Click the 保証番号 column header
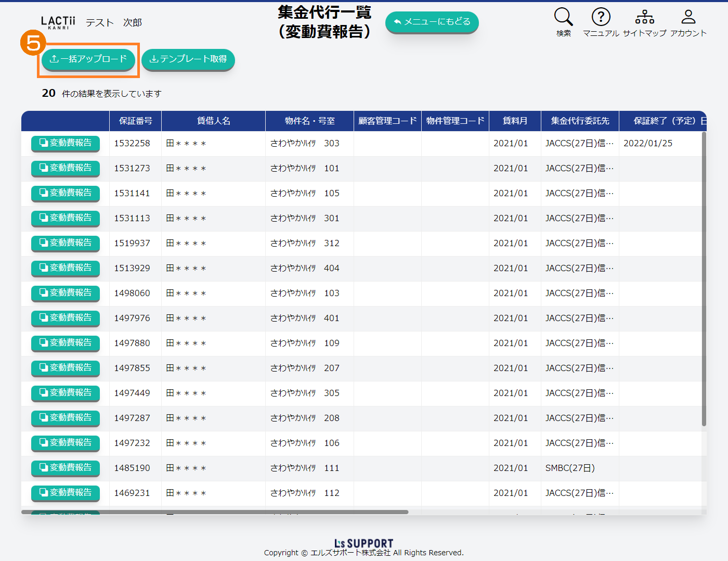The image size is (728, 561). pyautogui.click(x=135, y=121)
